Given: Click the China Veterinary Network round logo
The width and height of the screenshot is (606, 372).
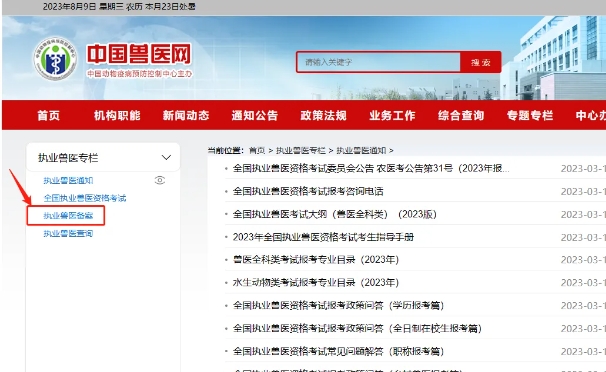Looking at the screenshot, I should tap(55, 59).
